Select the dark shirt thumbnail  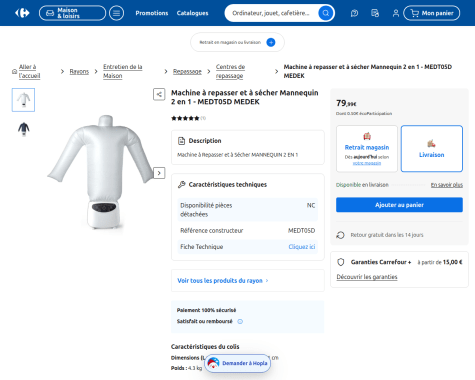point(23,129)
